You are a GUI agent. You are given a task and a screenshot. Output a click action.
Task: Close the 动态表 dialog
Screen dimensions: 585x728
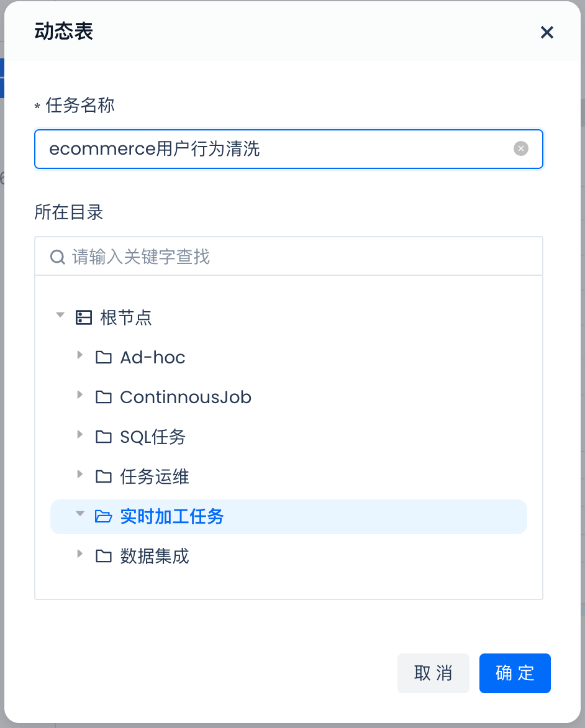[546, 32]
